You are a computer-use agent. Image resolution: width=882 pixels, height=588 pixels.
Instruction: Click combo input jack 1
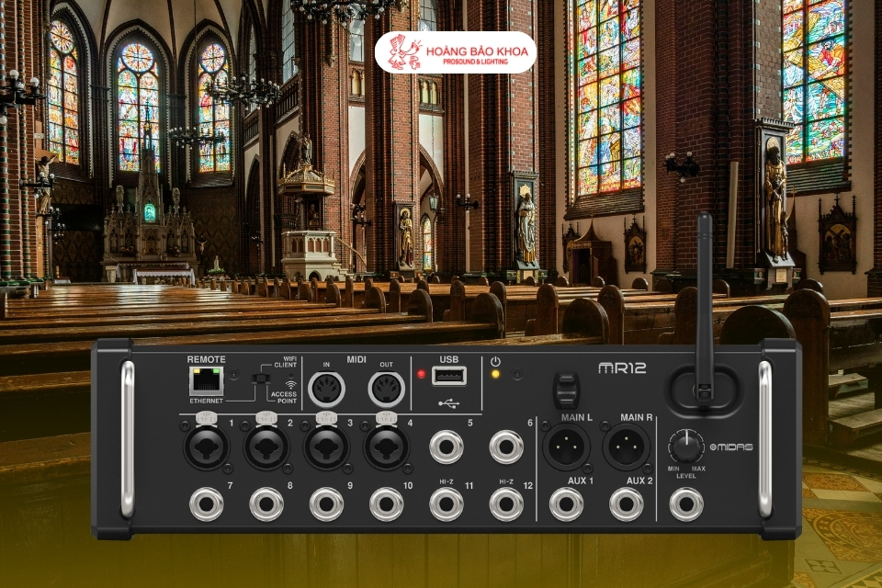(x=207, y=448)
